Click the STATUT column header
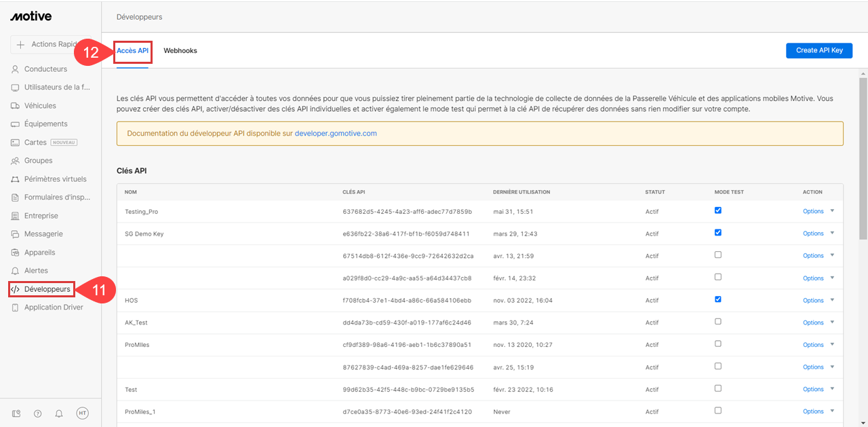Viewport: 868px width, 427px height. pos(655,192)
